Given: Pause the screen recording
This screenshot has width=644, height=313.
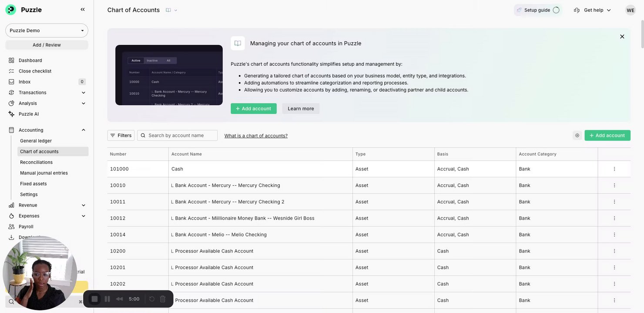Looking at the screenshot, I should (107, 299).
